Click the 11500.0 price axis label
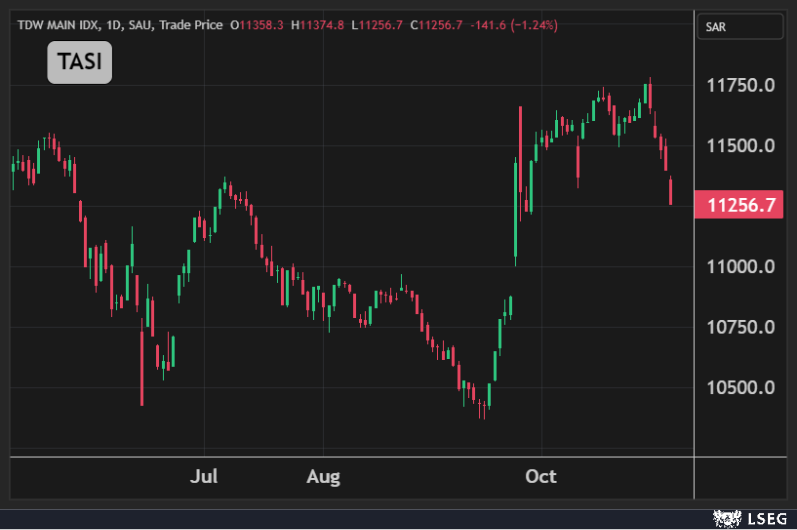 click(741, 146)
